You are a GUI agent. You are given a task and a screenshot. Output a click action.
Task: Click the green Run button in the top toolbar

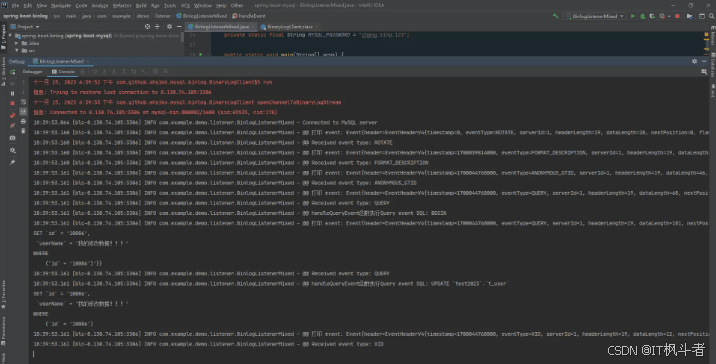pyautogui.click(x=633, y=16)
